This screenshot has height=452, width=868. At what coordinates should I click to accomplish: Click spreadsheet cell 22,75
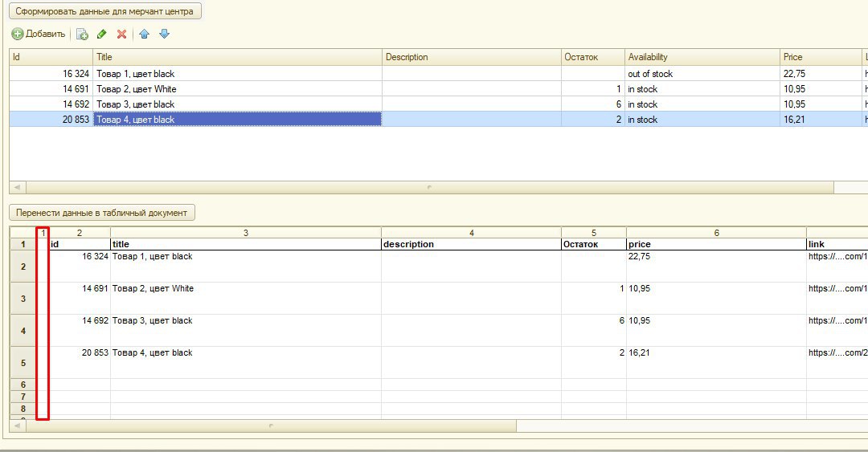[x=716, y=267]
